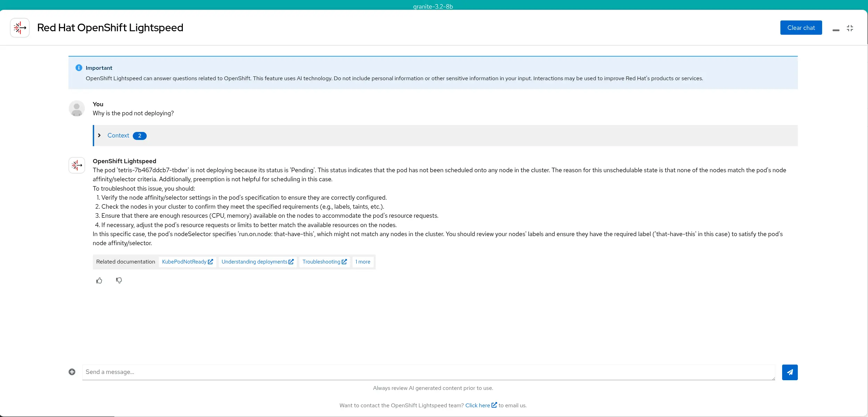Click the external link icon after Click here
Viewport: 868px width, 417px height.
[494, 405]
